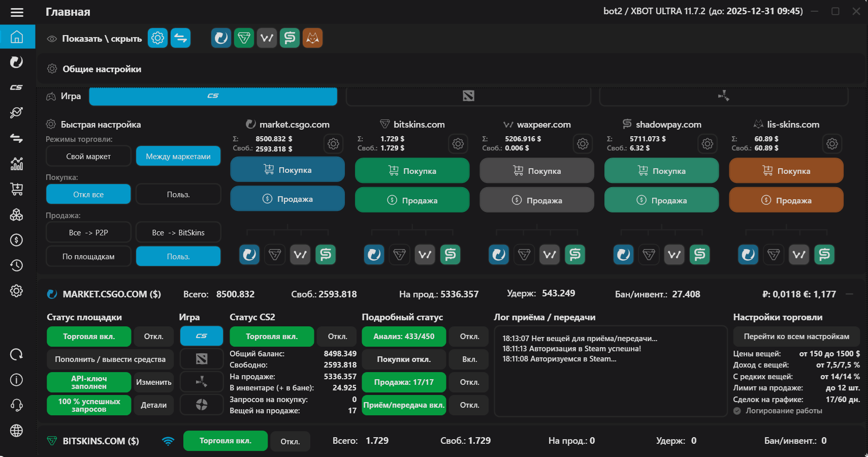
Task: Open the history clock icon in the sidebar
Action: 17,265
